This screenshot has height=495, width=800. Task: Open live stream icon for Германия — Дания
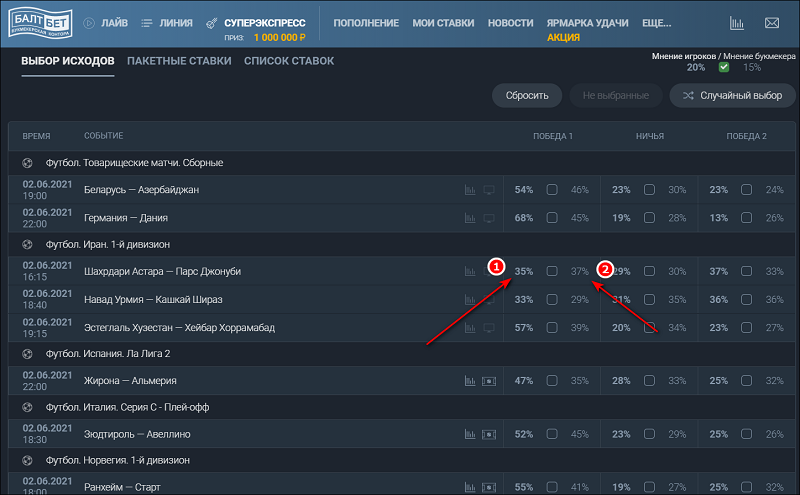point(489,217)
